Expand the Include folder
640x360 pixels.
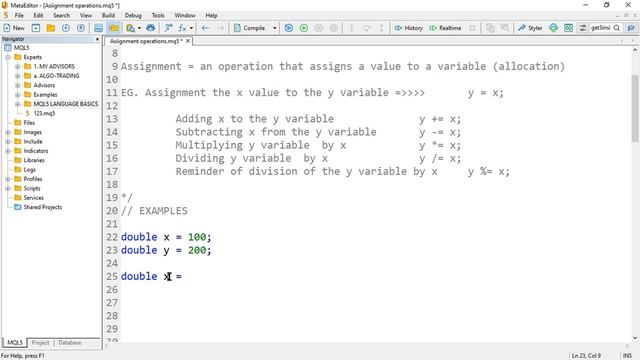8,141
